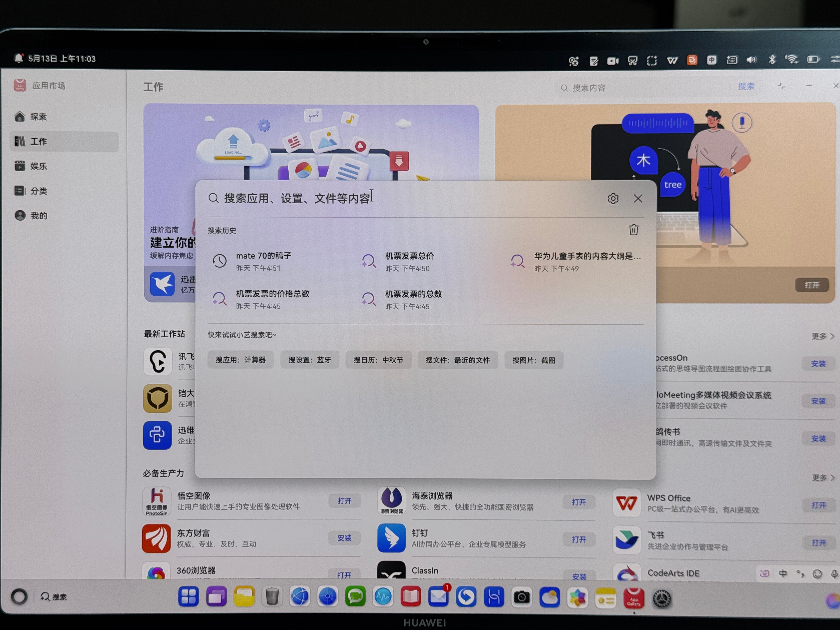Image resolution: width=840 pixels, height=630 pixels.
Task: Click 打开 on the right banner card
Action: [811, 285]
